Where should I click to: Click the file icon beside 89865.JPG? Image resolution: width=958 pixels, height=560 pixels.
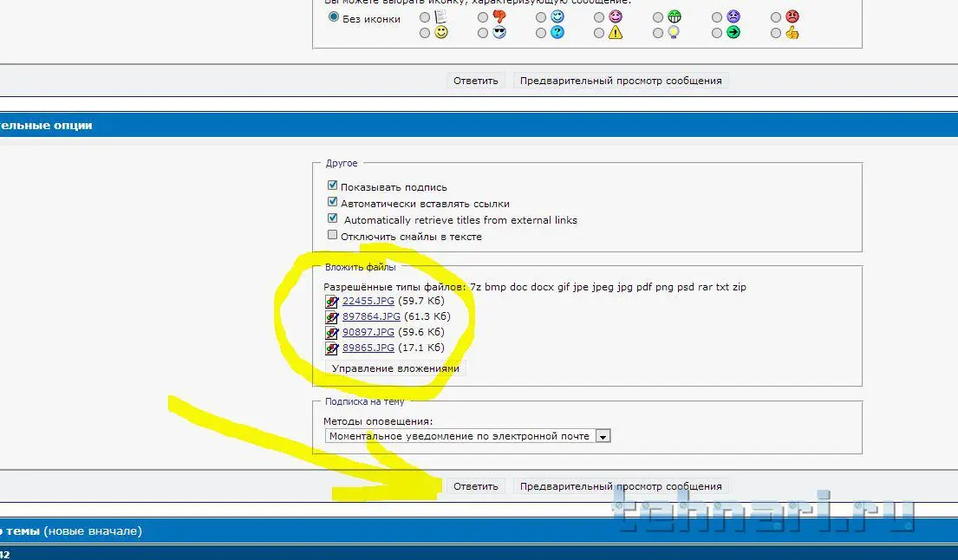tap(331, 348)
